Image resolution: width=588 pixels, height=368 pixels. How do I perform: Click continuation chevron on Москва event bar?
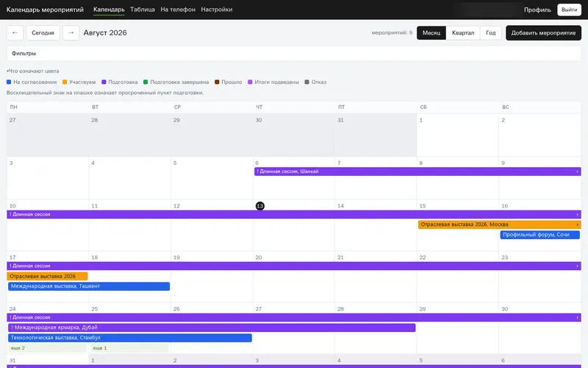(x=577, y=224)
